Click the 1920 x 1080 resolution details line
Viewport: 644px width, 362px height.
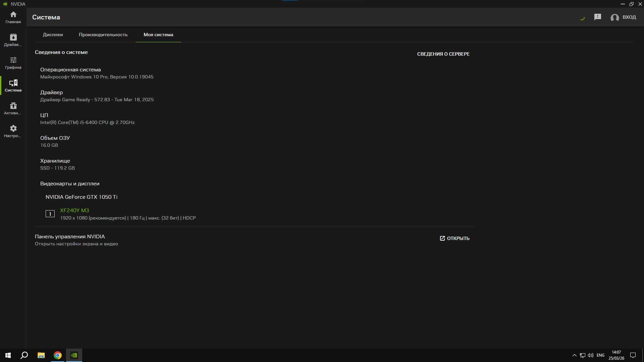pos(128,218)
